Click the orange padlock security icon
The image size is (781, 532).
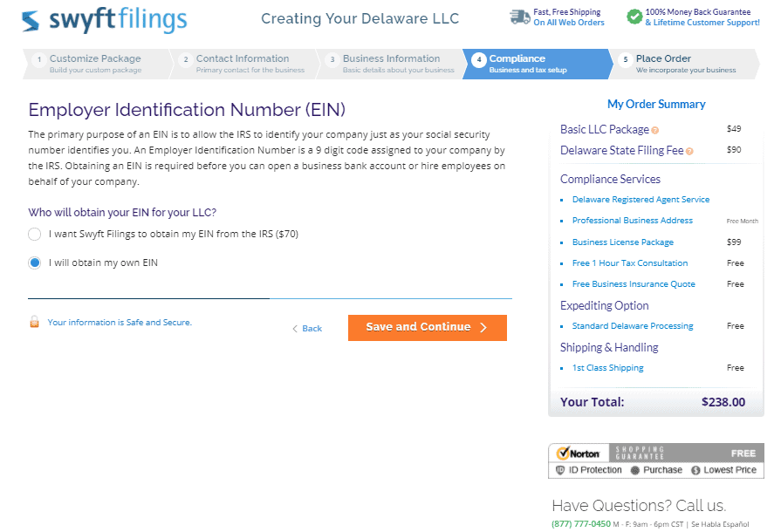point(34,322)
